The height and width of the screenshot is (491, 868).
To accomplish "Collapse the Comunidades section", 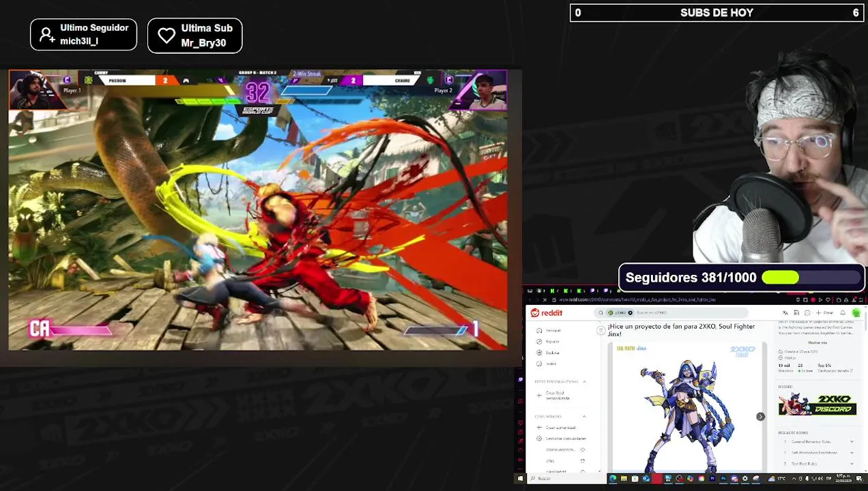I will [x=584, y=417].
